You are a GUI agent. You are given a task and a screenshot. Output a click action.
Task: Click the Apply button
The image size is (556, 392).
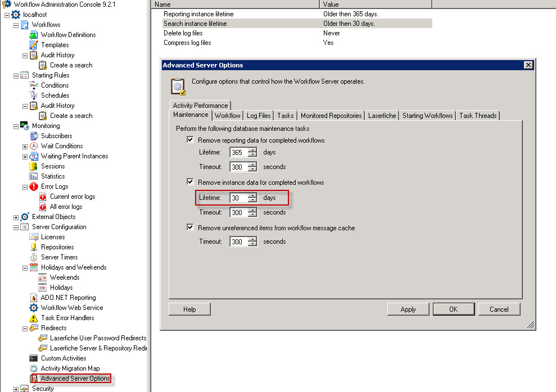[x=408, y=309]
